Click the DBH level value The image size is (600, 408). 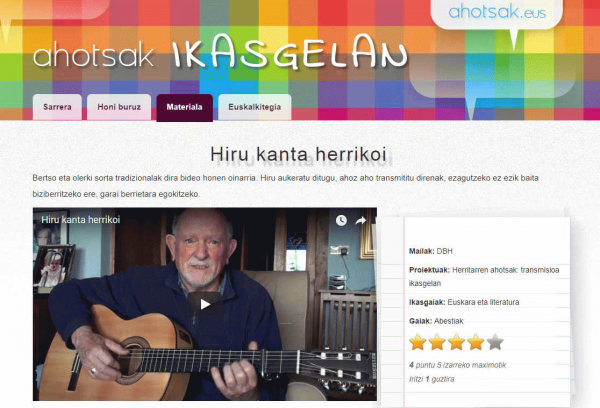444,251
